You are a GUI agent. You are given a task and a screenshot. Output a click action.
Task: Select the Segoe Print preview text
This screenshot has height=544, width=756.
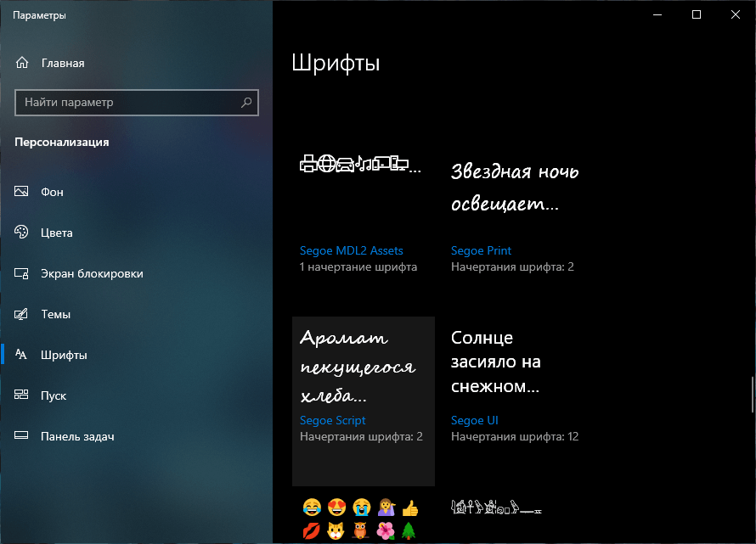click(514, 188)
